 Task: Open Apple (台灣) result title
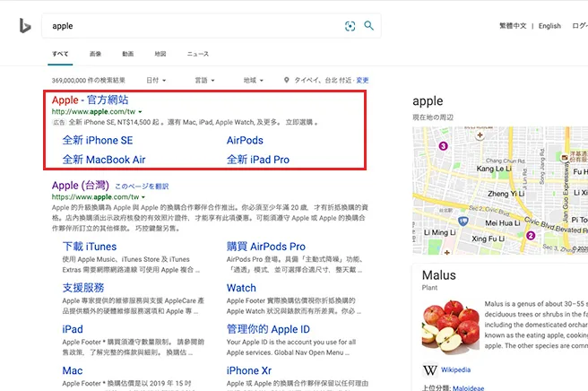pyautogui.click(x=81, y=186)
